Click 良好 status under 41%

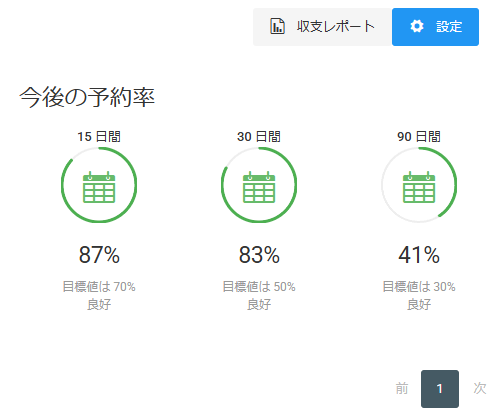click(419, 305)
